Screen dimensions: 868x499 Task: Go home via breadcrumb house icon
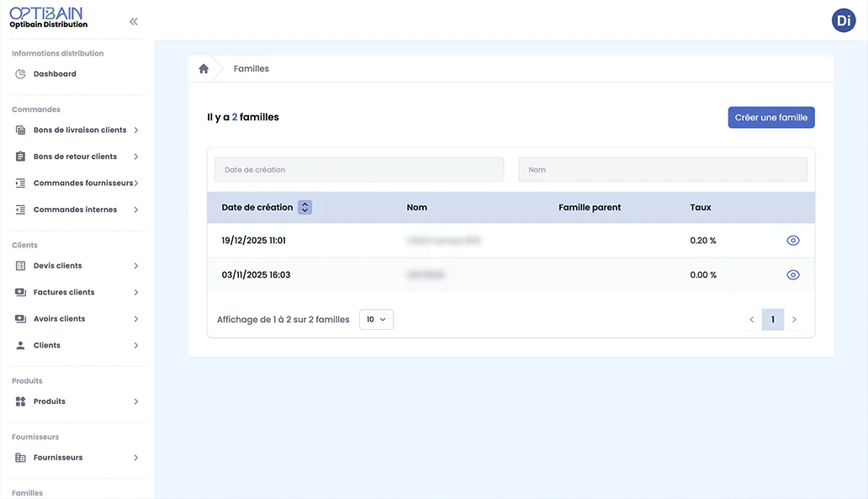[x=204, y=69]
